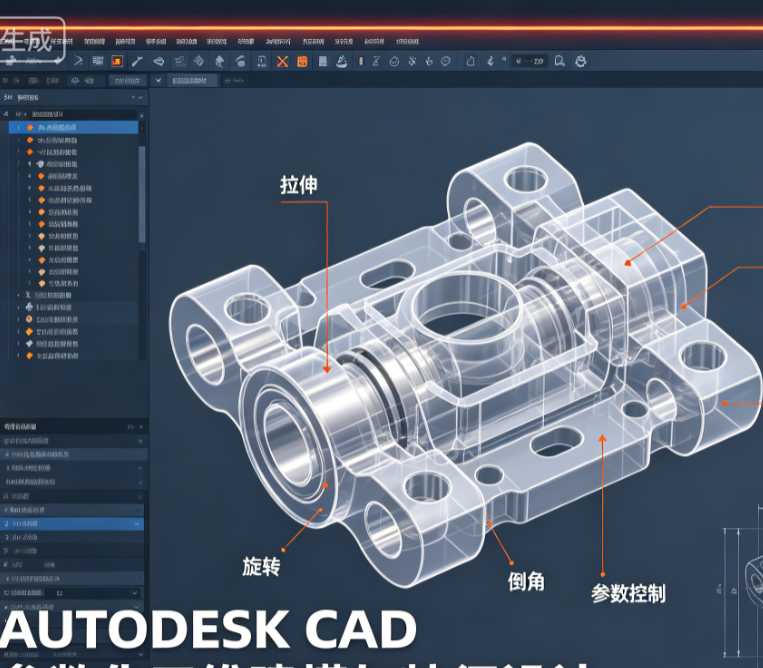The image size is (763, 668).
Task: Click the keyboard-like panel icon in the toolbar
Action: [x=98, y=60]
